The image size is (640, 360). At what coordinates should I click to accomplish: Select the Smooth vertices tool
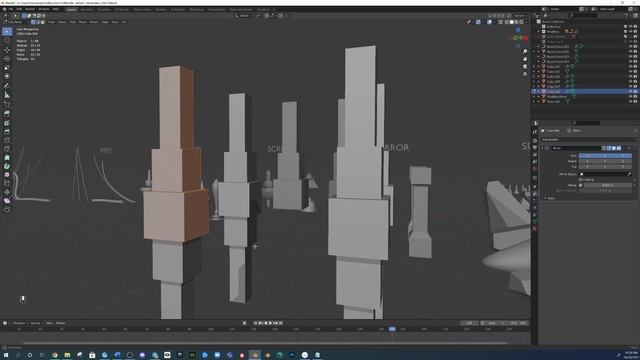point(7,175)
